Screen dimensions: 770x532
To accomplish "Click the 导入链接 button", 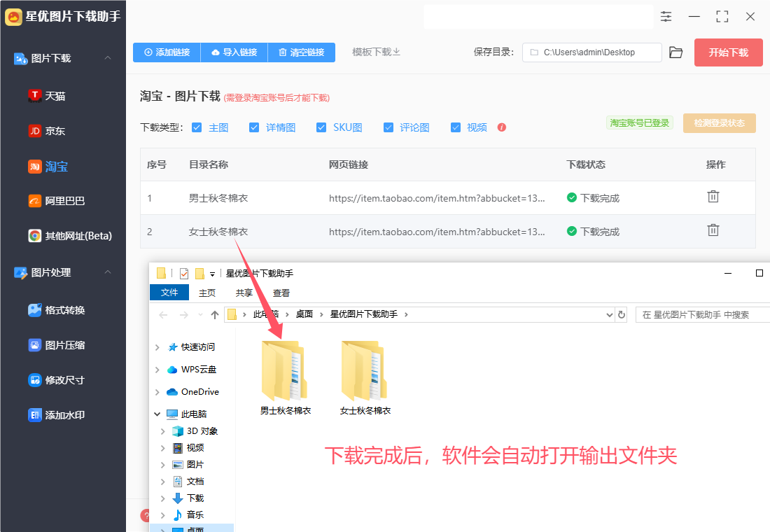I will 234,52.
